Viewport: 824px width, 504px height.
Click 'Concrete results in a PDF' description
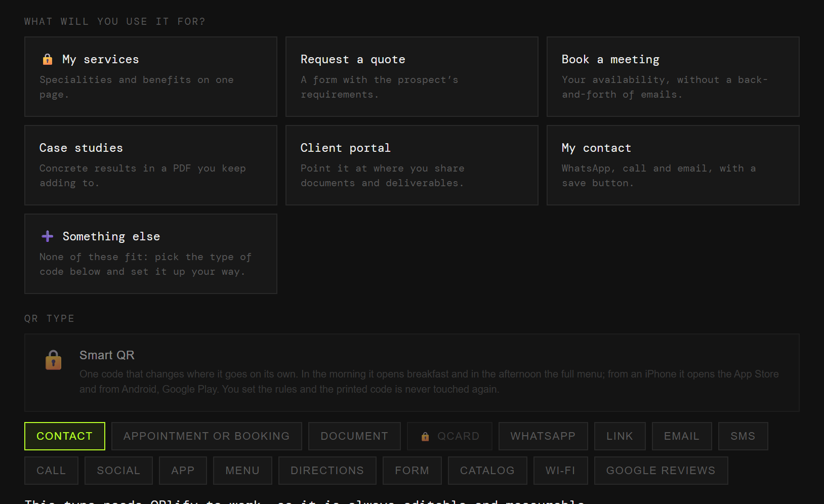click(143, 176)
